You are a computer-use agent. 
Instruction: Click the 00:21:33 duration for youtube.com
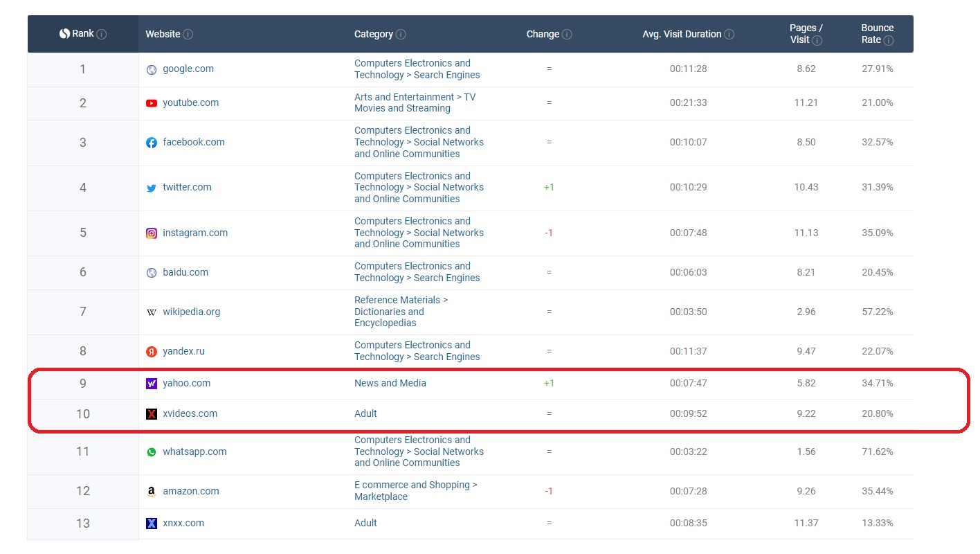pos(689,103)
